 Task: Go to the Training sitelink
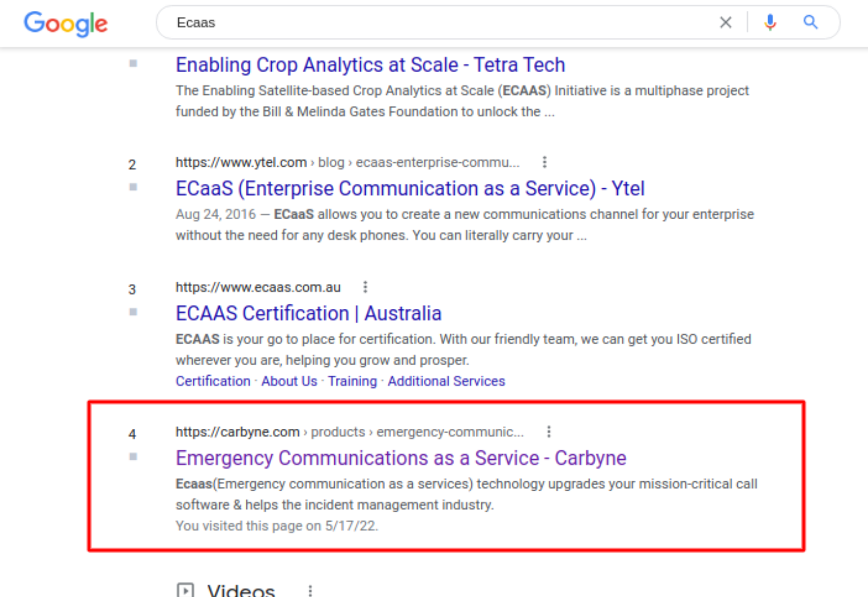pyautogui.click(x=352, y=381)
